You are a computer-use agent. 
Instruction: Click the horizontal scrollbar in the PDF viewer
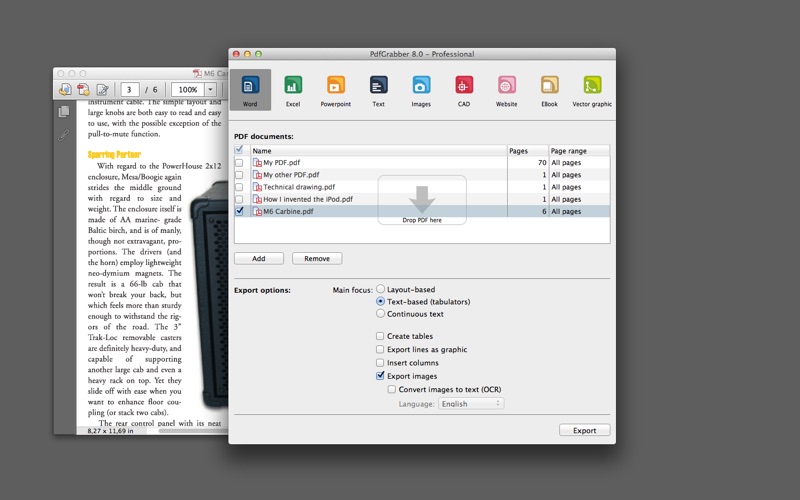click(193, 431)
